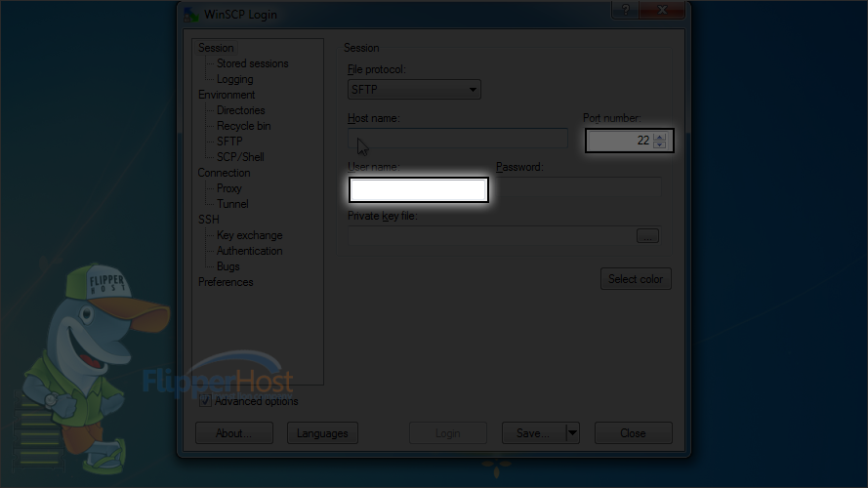Open Directories settings
The width and height of the screenshot is (868, 488).
241,110
